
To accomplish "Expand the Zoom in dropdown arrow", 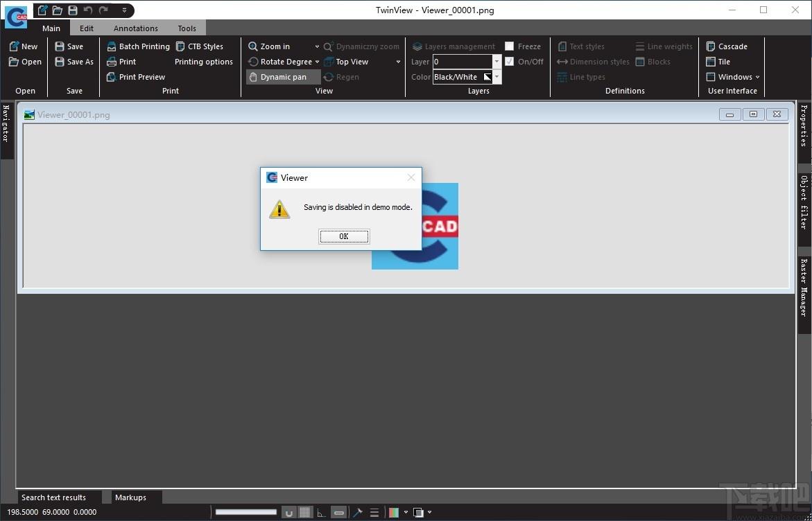I will (x=317, y=46).
